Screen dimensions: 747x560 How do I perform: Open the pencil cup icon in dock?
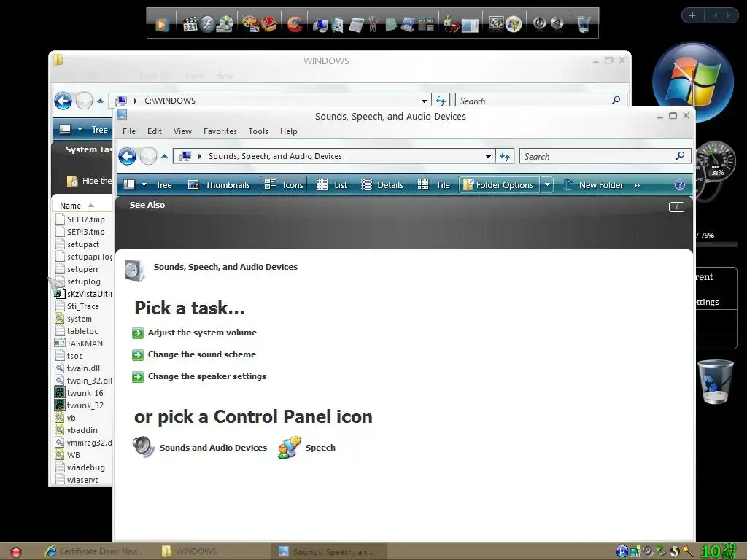tap(373, 24)
